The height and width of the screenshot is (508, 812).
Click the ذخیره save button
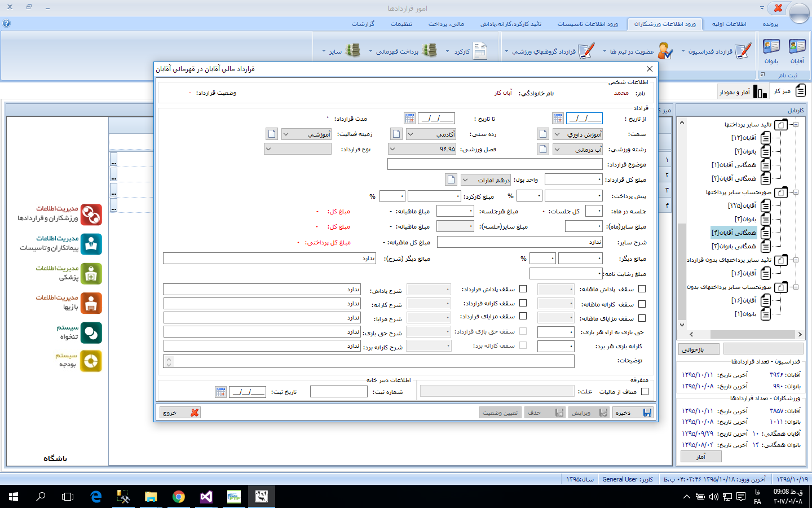(633, 413)
